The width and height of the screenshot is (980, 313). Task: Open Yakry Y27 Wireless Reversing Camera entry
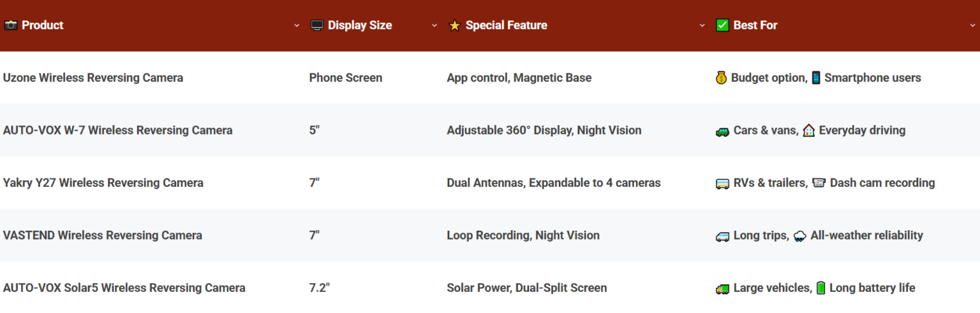[103, 183]
